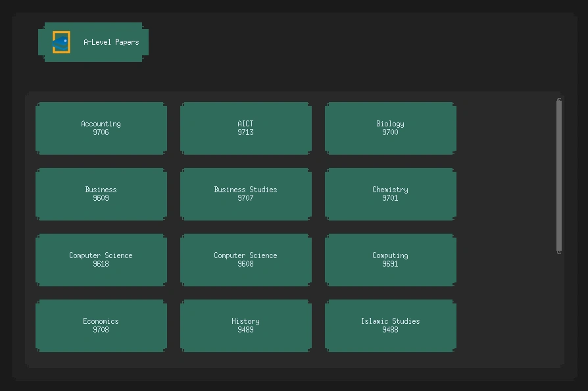
Task: Open the Islamic Studies 9488 card
Action: click(391, 326)
